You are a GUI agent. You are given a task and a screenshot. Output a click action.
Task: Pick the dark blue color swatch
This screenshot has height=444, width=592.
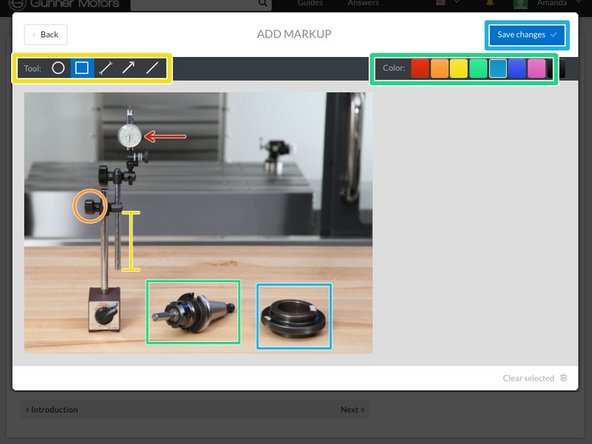click(517, 68)
